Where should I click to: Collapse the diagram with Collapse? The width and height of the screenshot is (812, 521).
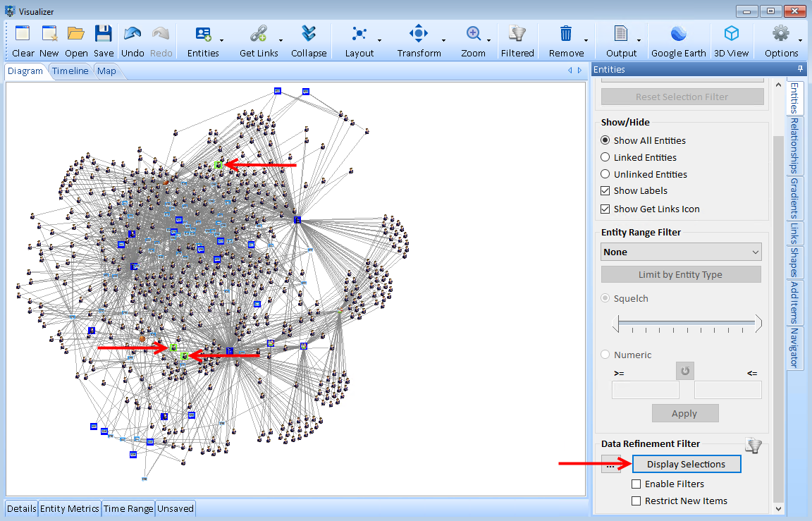point(309,34)
